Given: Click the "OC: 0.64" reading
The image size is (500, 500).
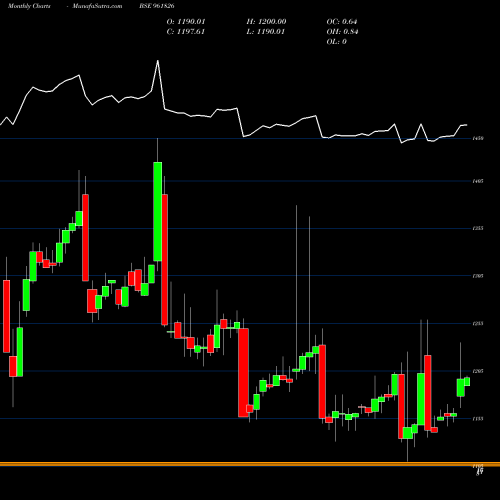Looking at the screenshot, I should 342,22.
